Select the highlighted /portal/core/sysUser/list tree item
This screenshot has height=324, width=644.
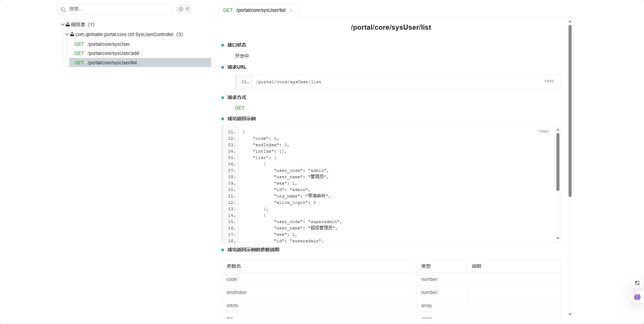(112, 63)
